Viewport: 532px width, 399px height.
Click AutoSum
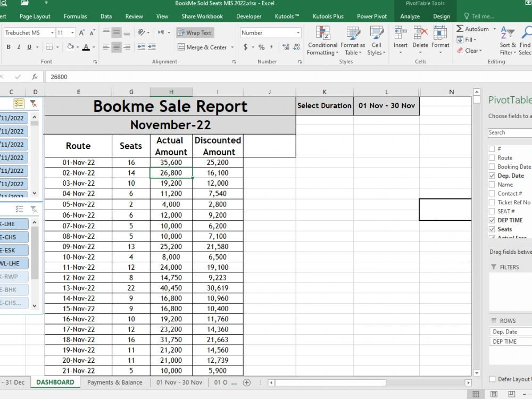click(473, 29)
